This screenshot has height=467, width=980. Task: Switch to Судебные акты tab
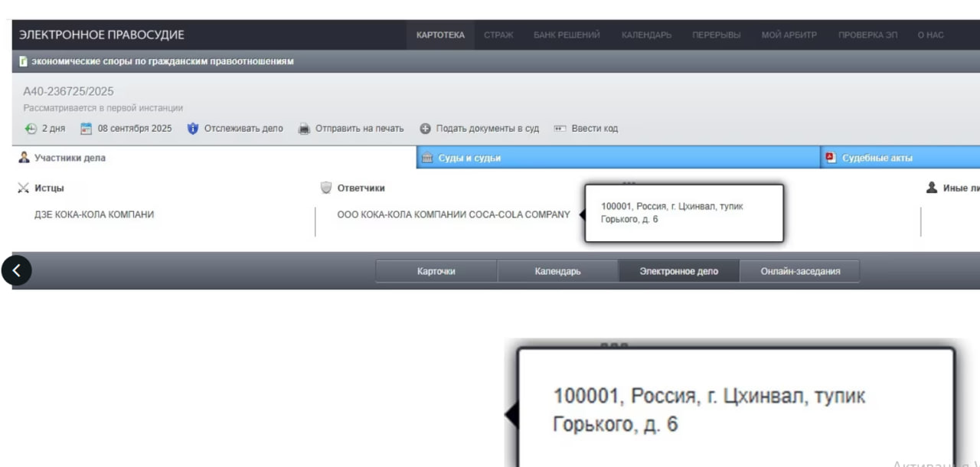click(900, 158)
